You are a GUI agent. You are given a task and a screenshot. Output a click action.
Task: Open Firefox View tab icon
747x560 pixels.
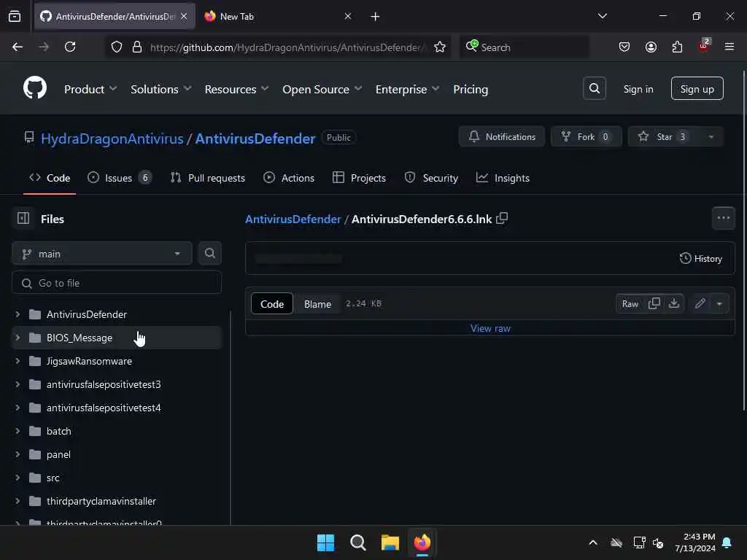pyautogui.click(x=15, y=17)
